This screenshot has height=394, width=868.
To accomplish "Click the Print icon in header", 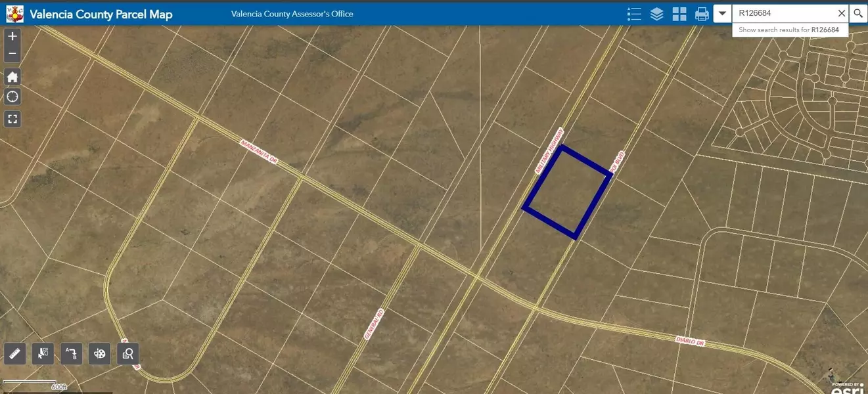I will (x=702, y=14).
